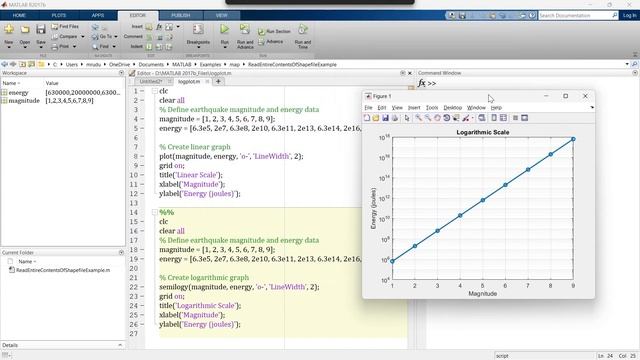Click the Show Plot Tools icon in Figure 1

524,118
